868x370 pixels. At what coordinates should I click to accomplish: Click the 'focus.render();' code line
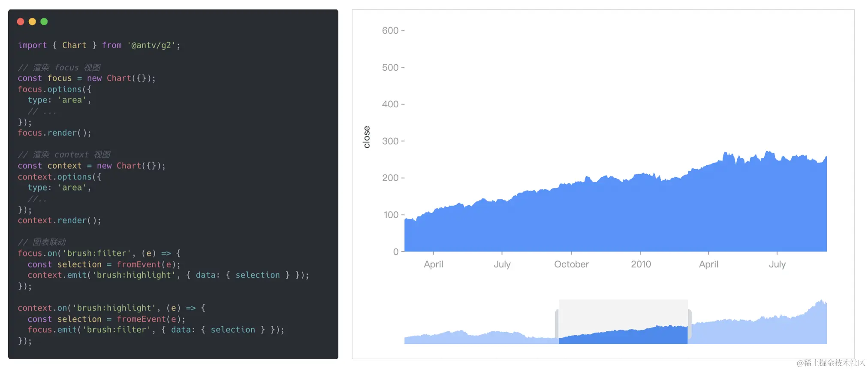coord(54,133)
